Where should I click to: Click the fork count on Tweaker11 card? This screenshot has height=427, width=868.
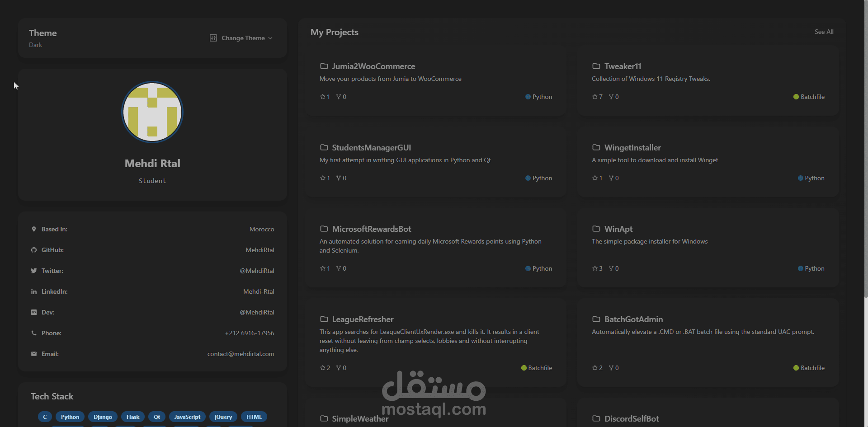pos(613,97)
